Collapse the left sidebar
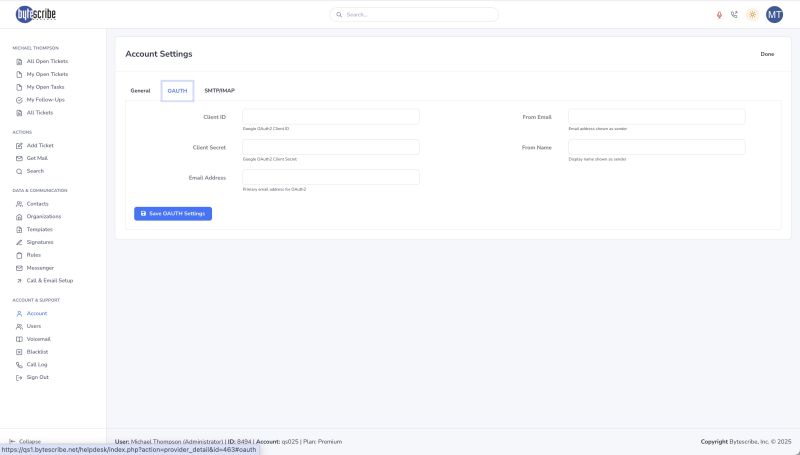 coord(26,441)
